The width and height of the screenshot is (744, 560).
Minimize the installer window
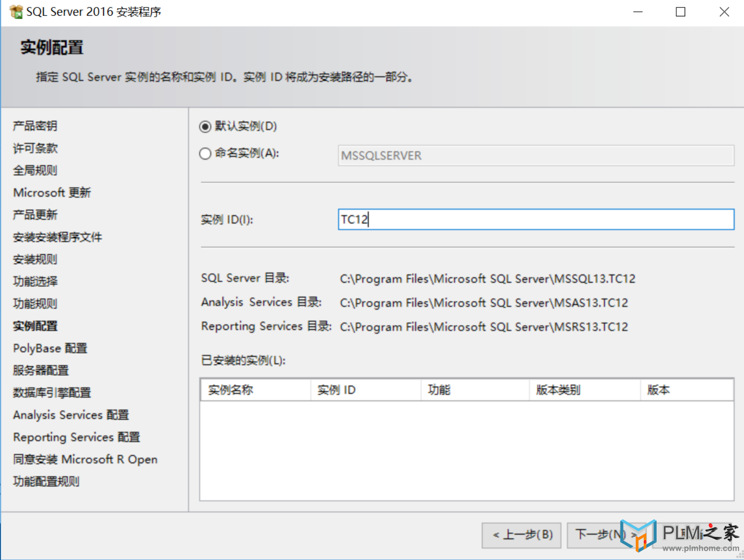click(638, 12)
